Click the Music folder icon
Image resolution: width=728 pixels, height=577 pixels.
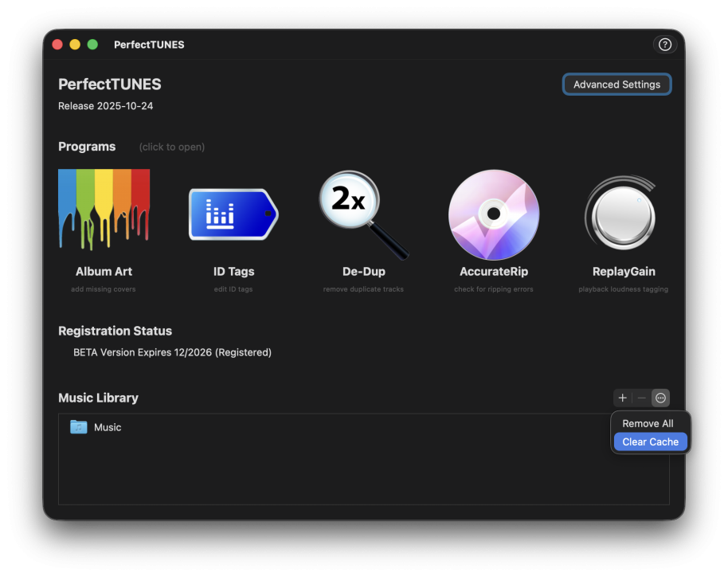[x=78, y=427]
